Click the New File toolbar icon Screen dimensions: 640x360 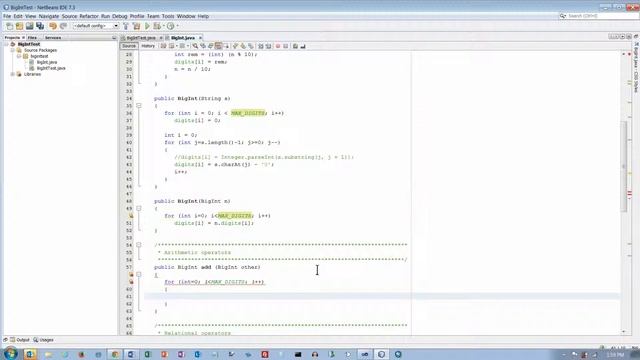(x=9, y=26)
